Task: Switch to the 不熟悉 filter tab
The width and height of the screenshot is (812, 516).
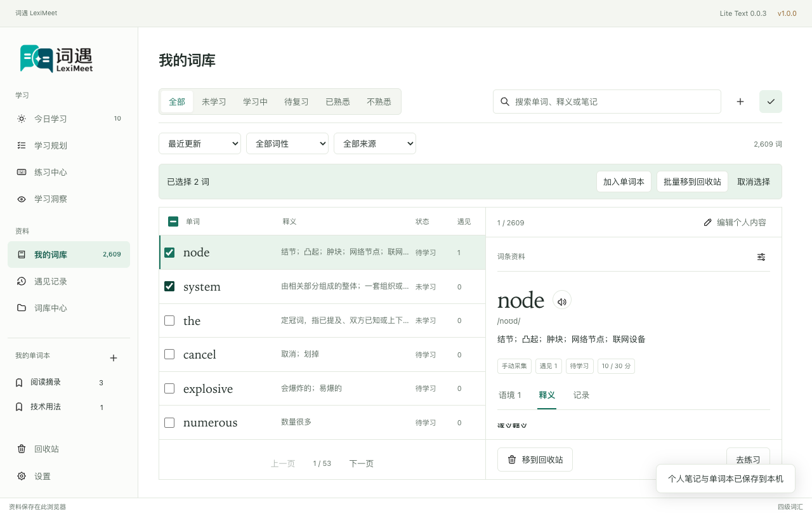Action: (x=379, y=102)
